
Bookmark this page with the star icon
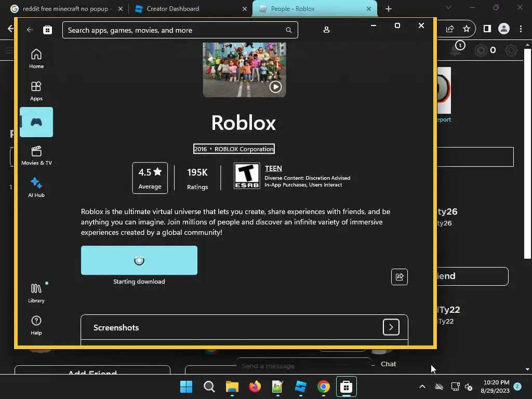pos(467,29)
